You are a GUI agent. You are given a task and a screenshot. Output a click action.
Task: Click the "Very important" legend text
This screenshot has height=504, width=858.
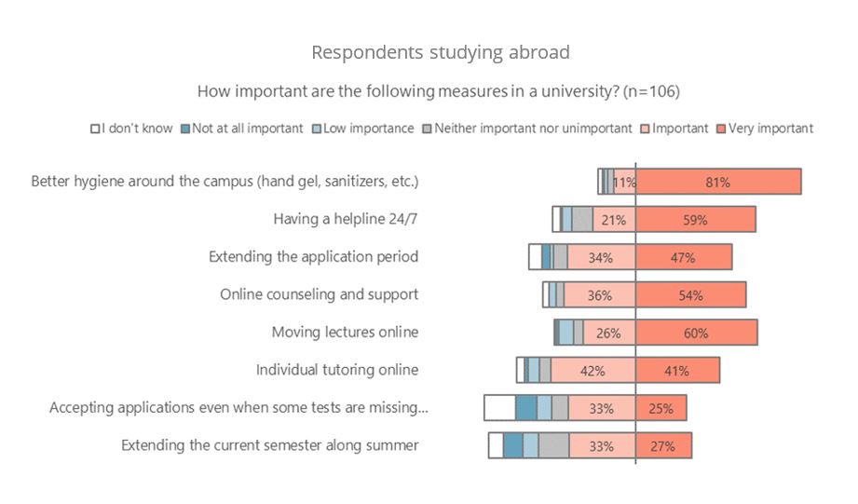coord(771,129)
